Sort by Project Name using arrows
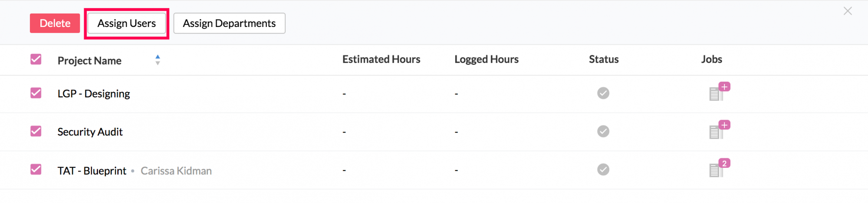 click(x=158, y=60)
